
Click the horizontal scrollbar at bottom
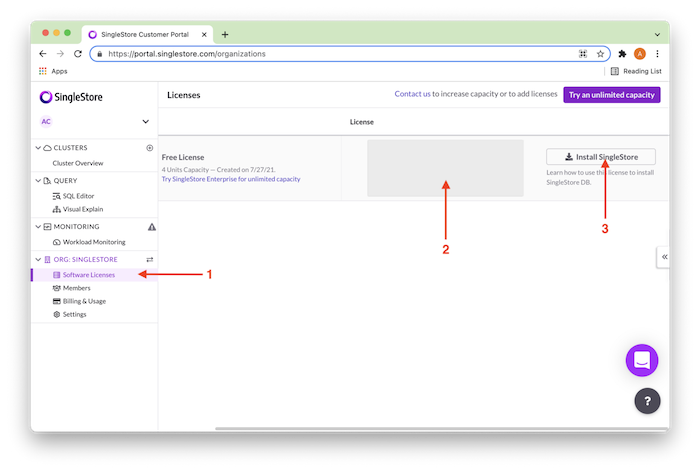click(x=442, y=428)
